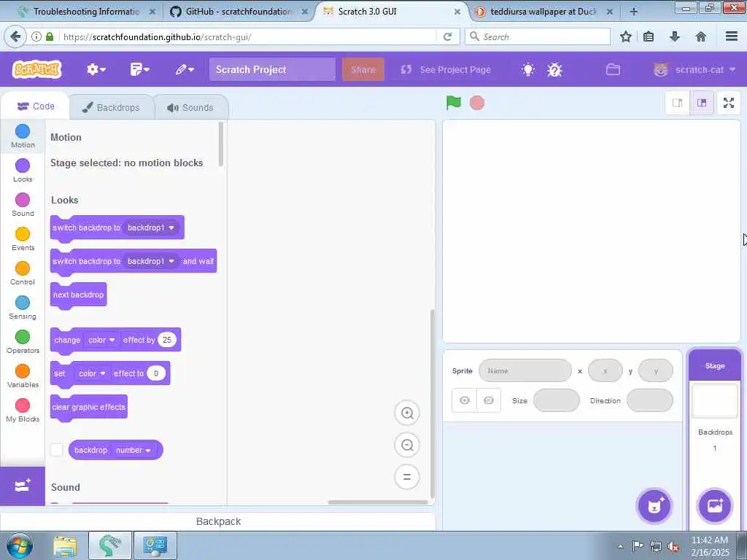Click the Scratch Project title field

pyautogui.click(x=272, y=69)
